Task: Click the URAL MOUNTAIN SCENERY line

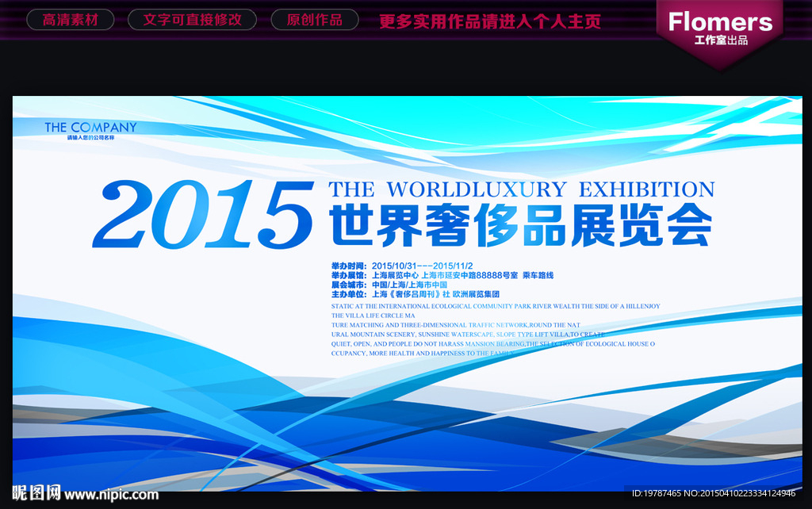Action: click(x=468, y=335)
